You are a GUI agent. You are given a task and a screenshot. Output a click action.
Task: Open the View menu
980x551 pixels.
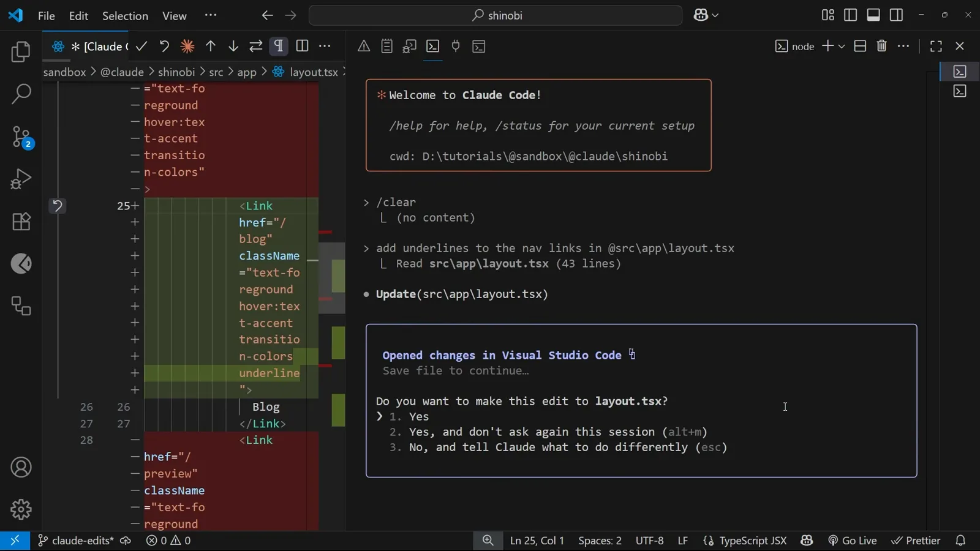pyautogui.click(x=175, y=15)
